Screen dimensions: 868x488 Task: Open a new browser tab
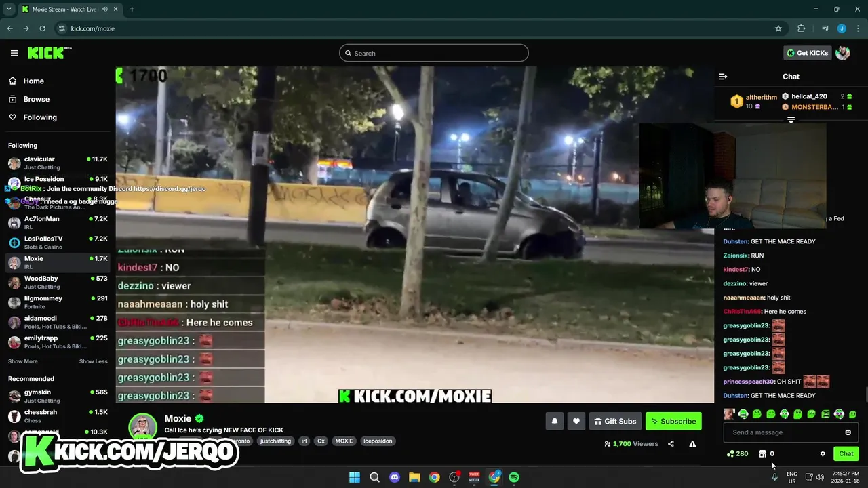(132, 9)
